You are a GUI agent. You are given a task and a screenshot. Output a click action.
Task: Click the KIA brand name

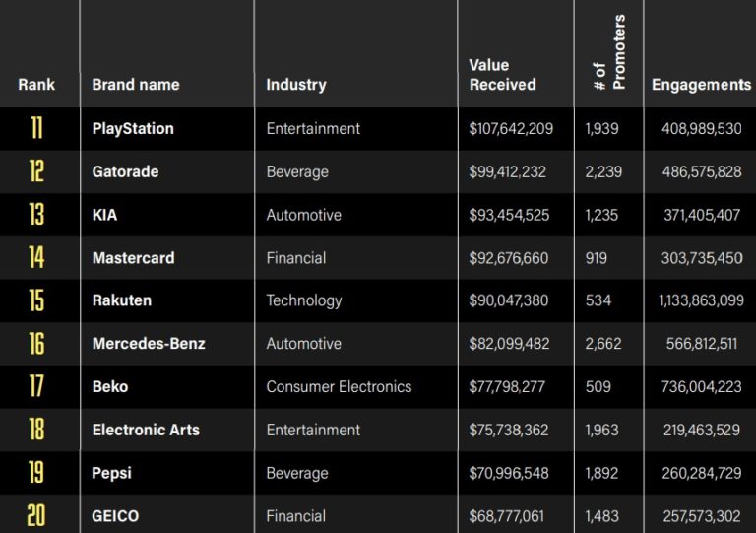tap(105, 215)
